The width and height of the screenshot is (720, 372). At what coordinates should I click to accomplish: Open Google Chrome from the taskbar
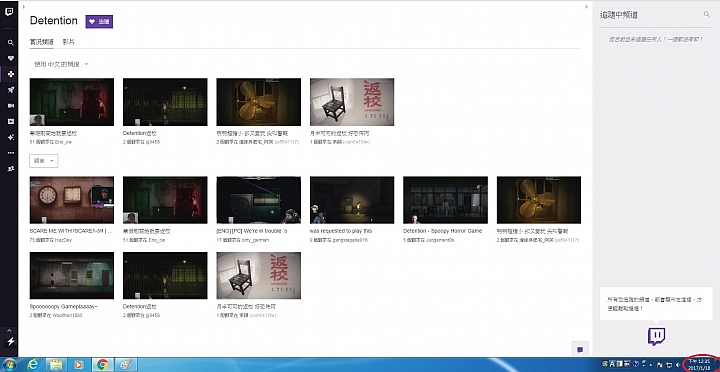(x=102, y=365)
